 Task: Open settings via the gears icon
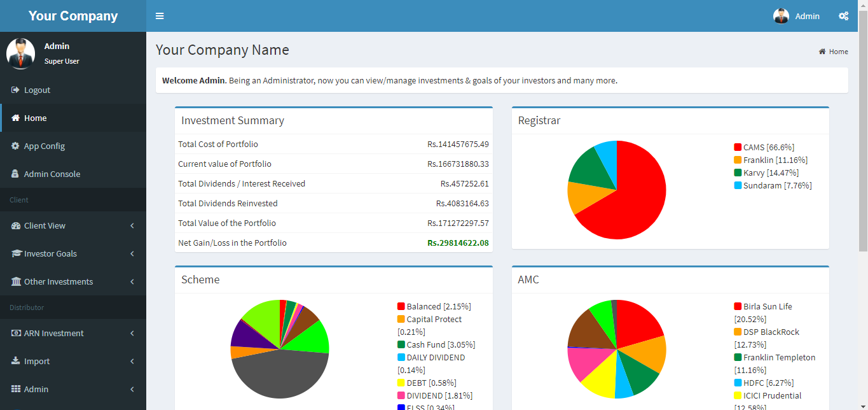[x=843, y=16]
